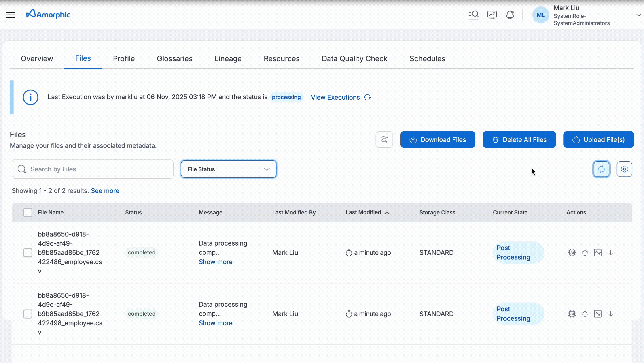The image size is (644, 363).
Task: Toggle the select-all files checkbox in header
Action: tap(28, 212)
